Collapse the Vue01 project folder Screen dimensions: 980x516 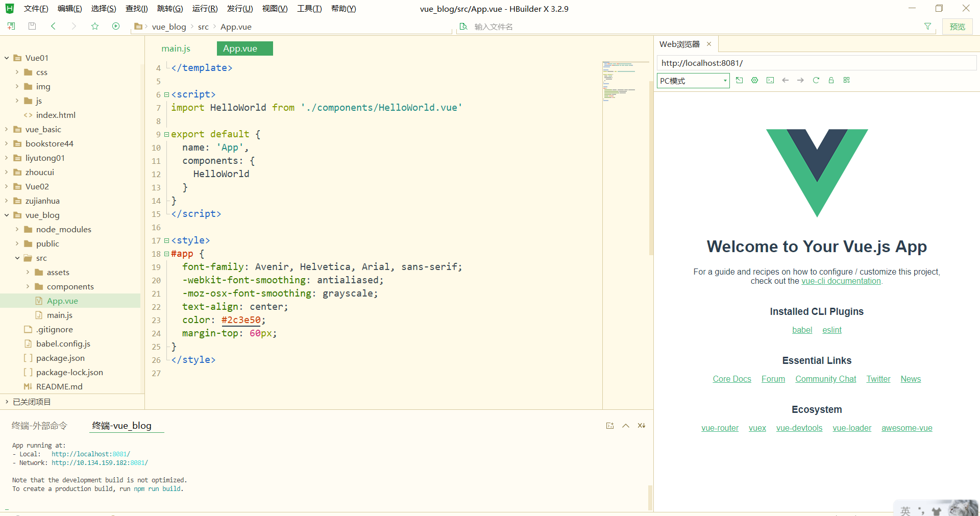click(x=7, y=58)
